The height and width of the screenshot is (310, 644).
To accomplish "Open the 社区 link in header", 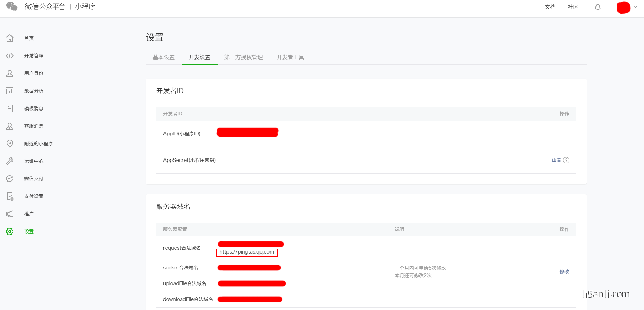I will coord(573,7).
